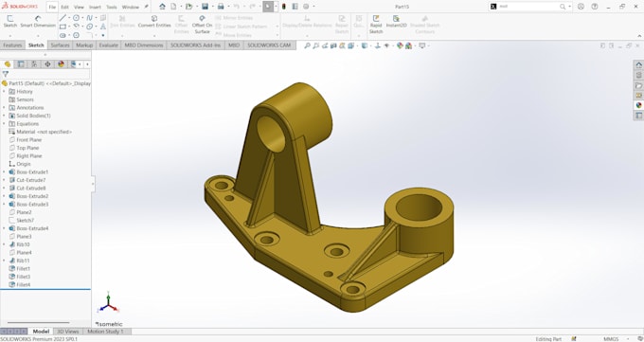This screenshot has width=644, height=342.
Task: Open the PropertyManager tab
Action: click(x=21, y=64)
